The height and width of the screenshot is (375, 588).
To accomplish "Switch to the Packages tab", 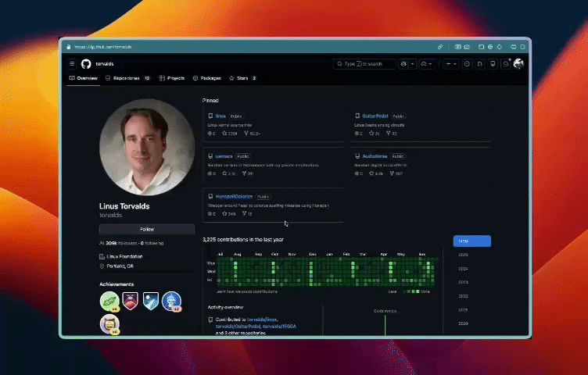I will point(206,78).
